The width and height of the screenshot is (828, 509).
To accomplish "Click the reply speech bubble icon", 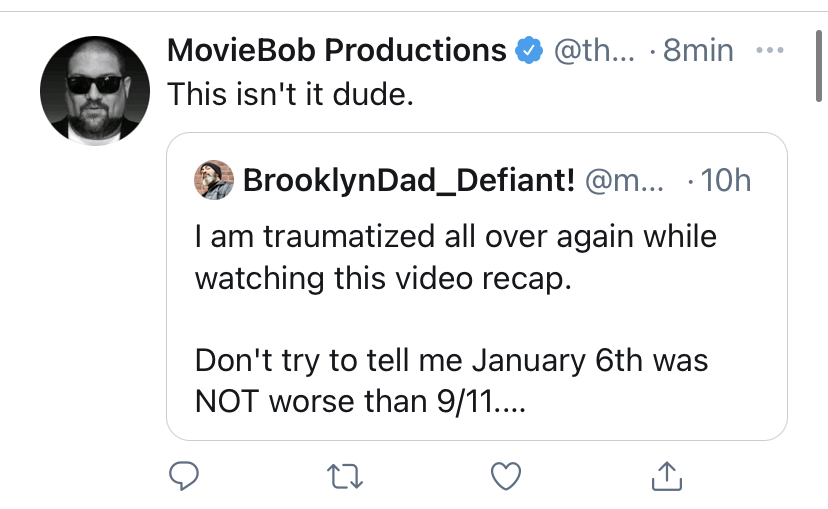I will pyautogui.click(x=184, y=476).
